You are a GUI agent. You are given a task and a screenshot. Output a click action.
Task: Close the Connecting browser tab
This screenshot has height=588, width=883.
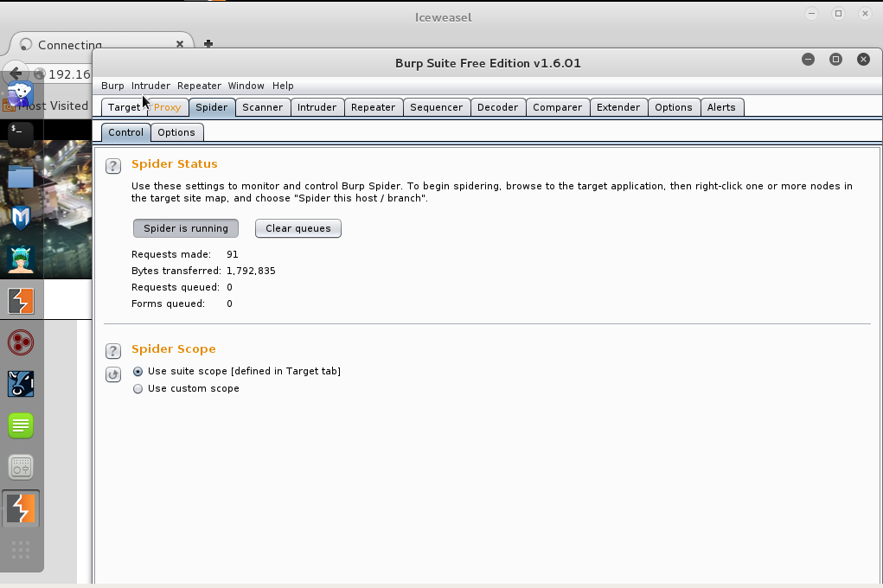point(180,44)
